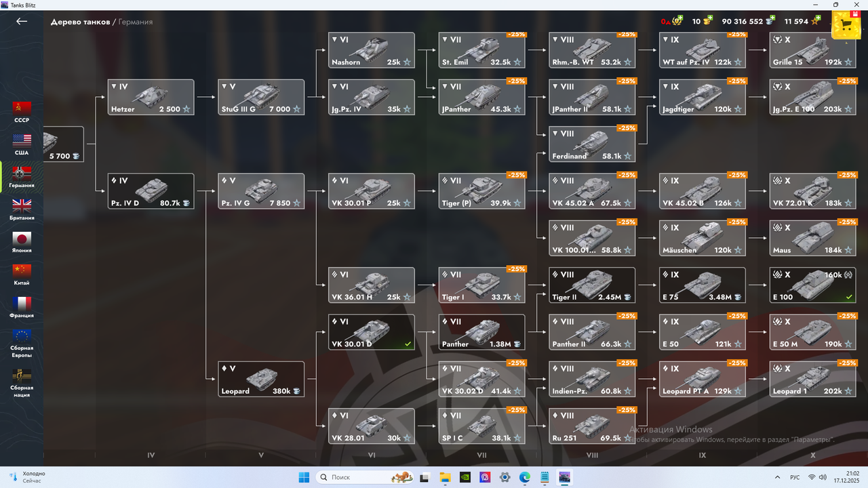Select the VK 30.01 D tank card
This screenshot has width=868, height=488.
point(372,332)
